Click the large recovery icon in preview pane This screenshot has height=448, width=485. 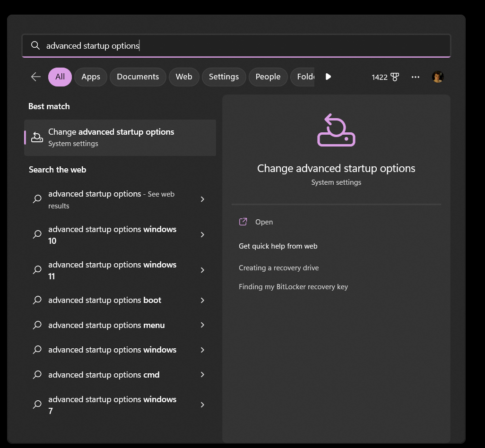coord(336,130)
